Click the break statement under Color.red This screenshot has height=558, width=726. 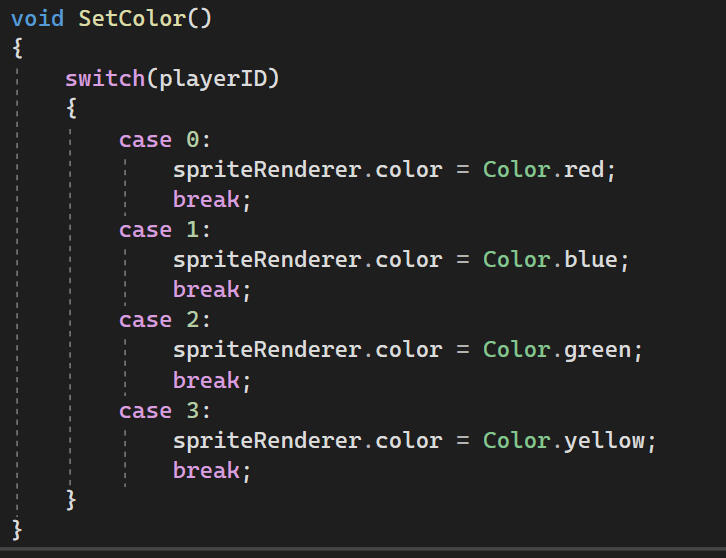point(206,200)
